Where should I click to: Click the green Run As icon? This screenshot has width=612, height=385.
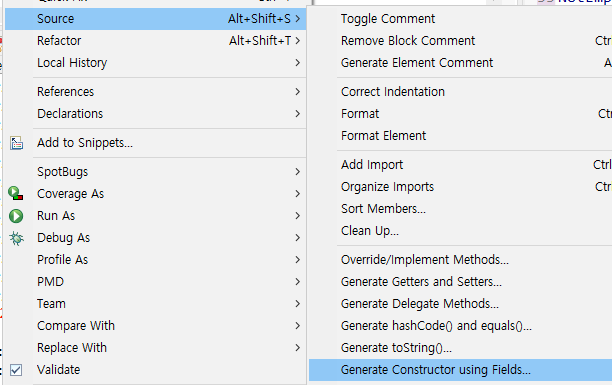coord(16,216)
